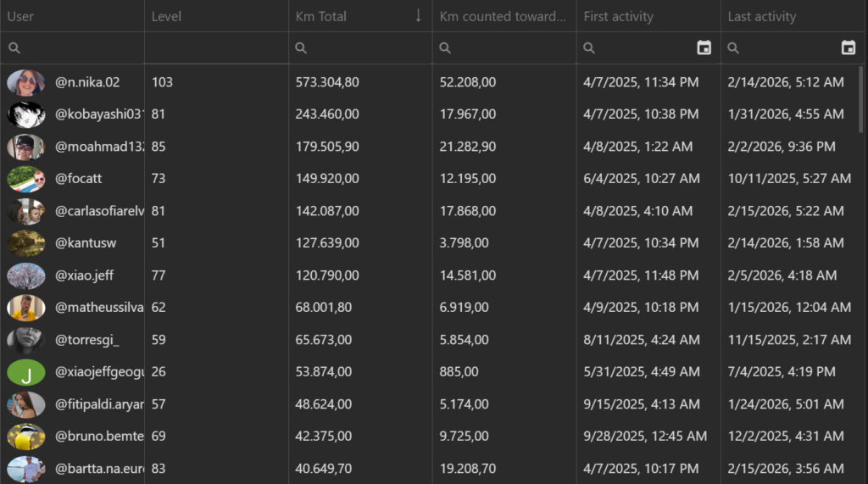Open calendar picker in First activity filter
This screenshot has height=484, width=868.
point(704,48)
